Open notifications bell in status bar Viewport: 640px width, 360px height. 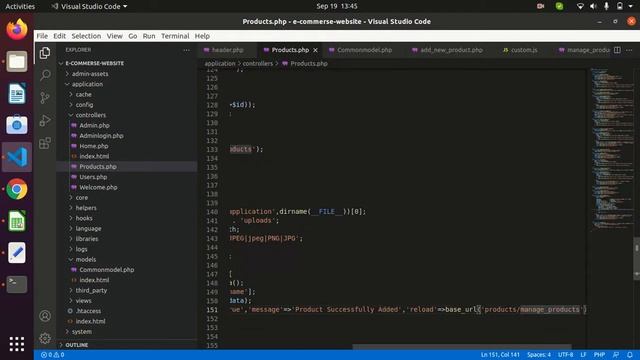630,355
